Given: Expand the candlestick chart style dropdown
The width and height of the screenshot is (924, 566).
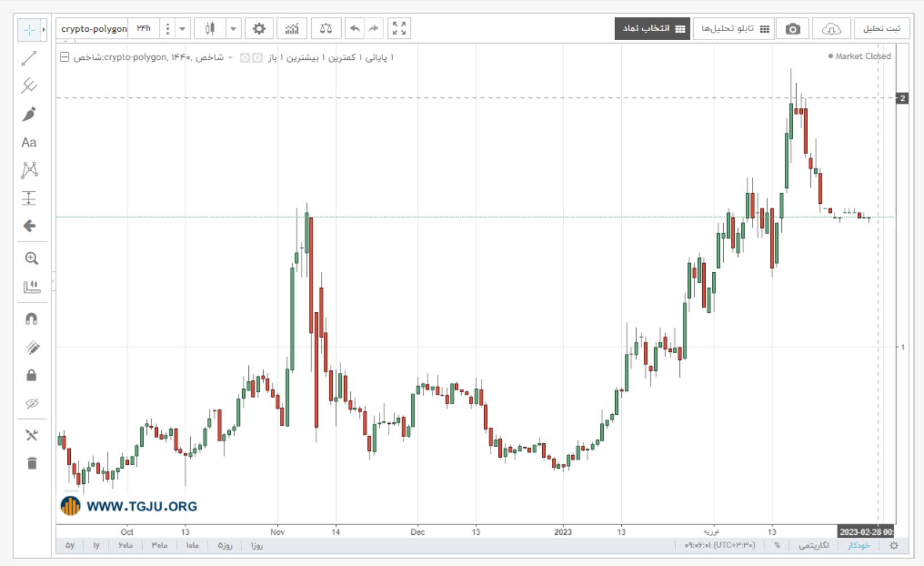Looking at the screenshot, I should [233, 28].
